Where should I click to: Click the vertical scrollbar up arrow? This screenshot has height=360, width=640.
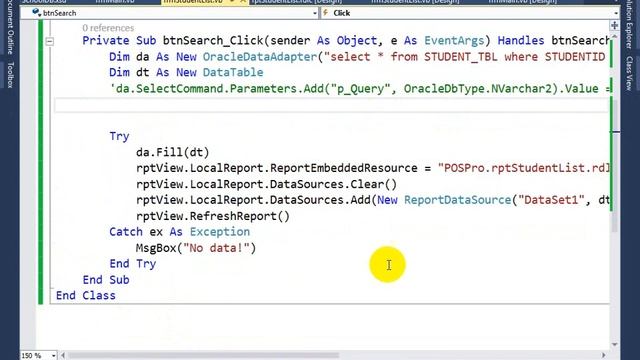pyautogui.click(x=615, y=36)
